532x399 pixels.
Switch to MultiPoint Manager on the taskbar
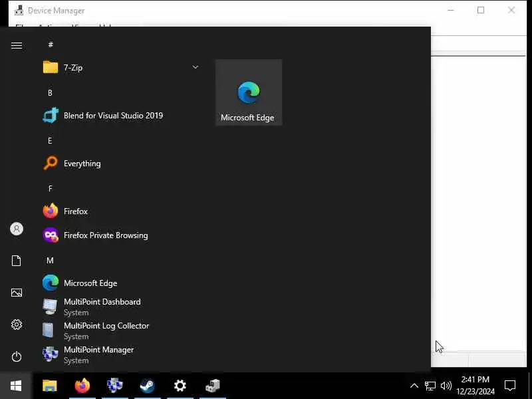coord(114,386)
